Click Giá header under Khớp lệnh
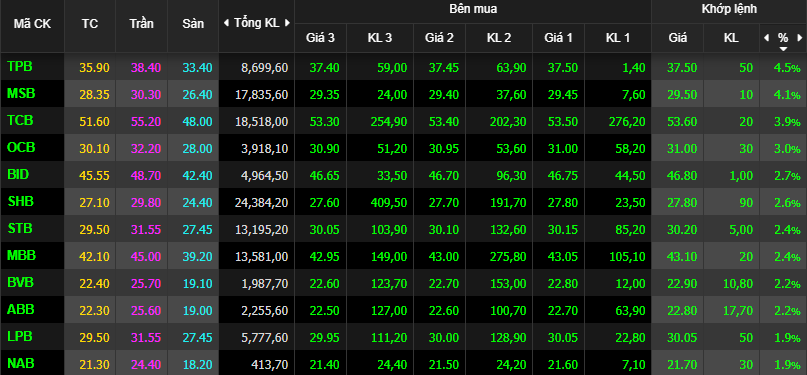 click(x=677, y=38)
